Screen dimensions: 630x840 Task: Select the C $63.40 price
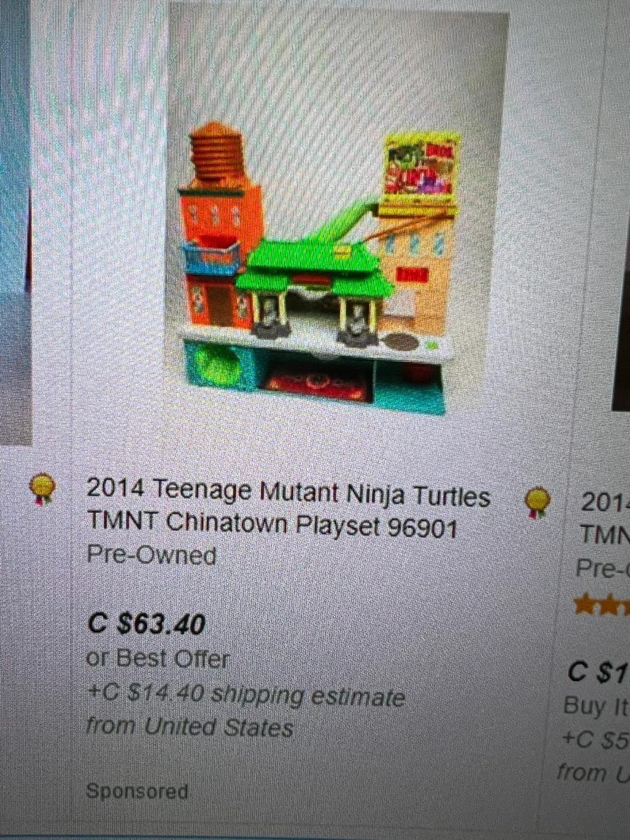click(x=146, y=624)
